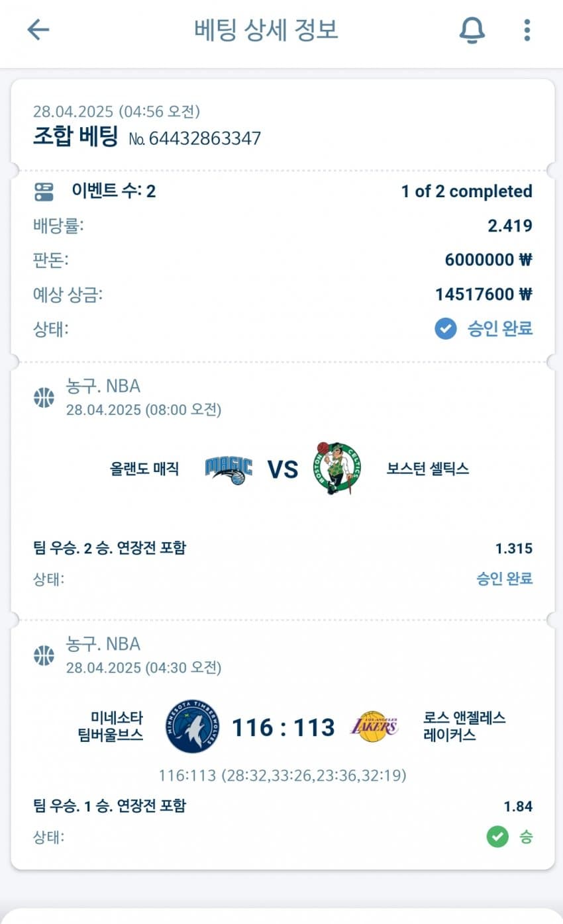Tap the 1.315 odds value

point(513,548)
